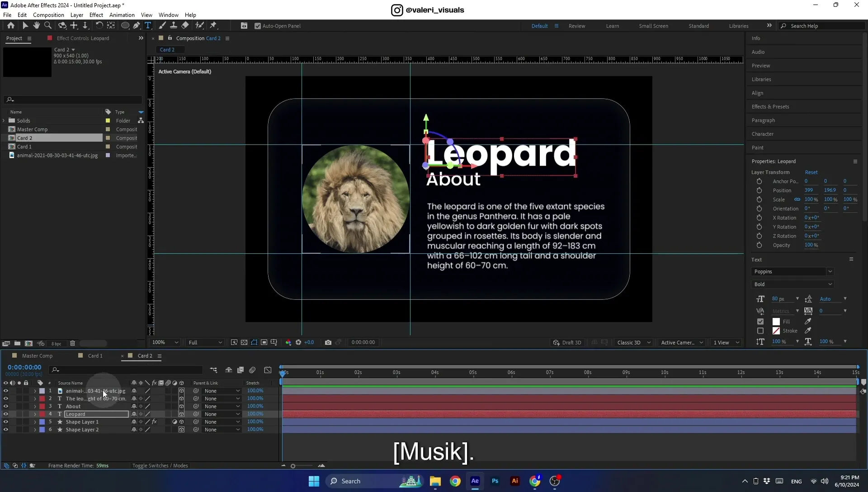Click the Draft 3D button
This screenshot has width=868, height=492.
point(567,342)
